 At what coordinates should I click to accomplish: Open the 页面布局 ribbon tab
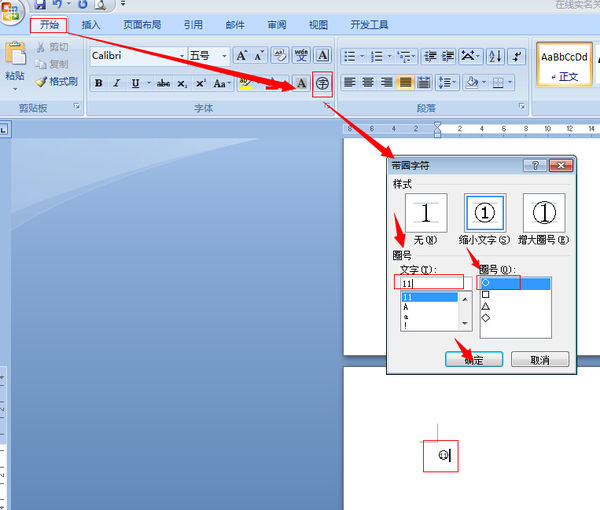(x=142, y=25)
